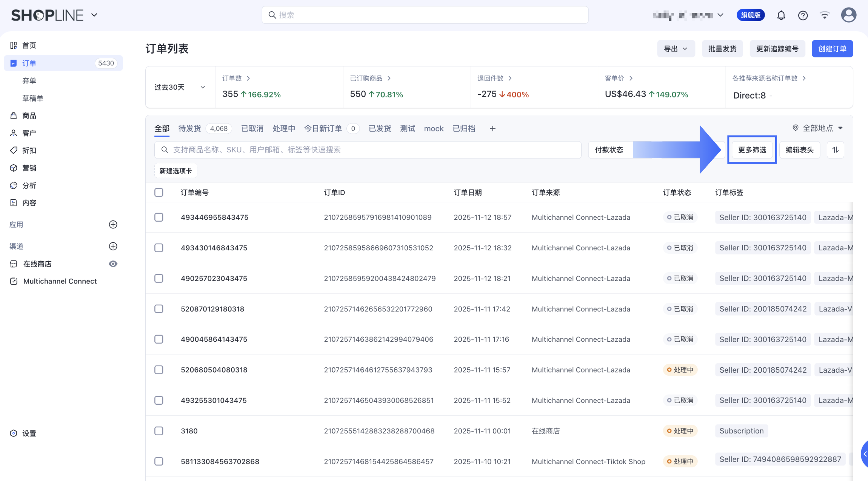Add a channel via plus icon beside 渠道

coord(113,246)
